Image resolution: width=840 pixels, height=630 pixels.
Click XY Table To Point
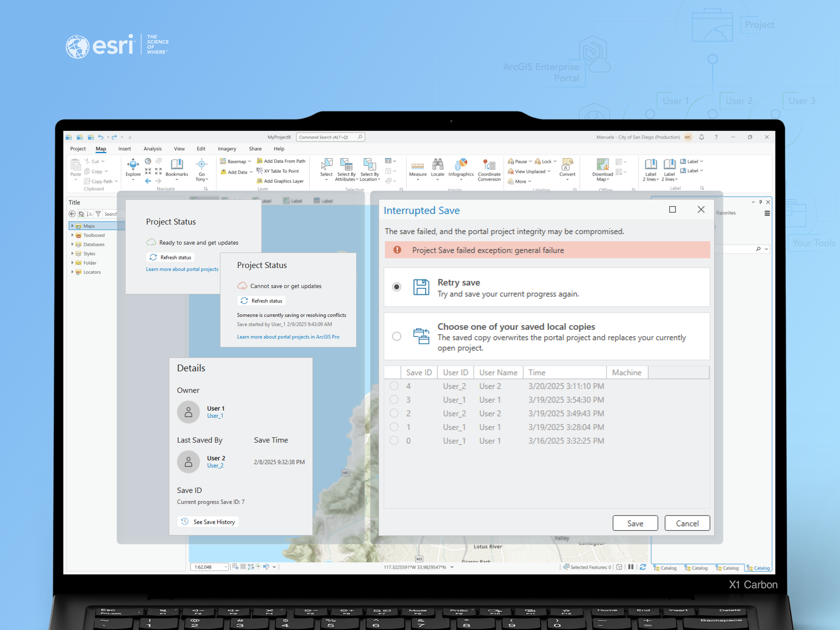tap(278, 171)
